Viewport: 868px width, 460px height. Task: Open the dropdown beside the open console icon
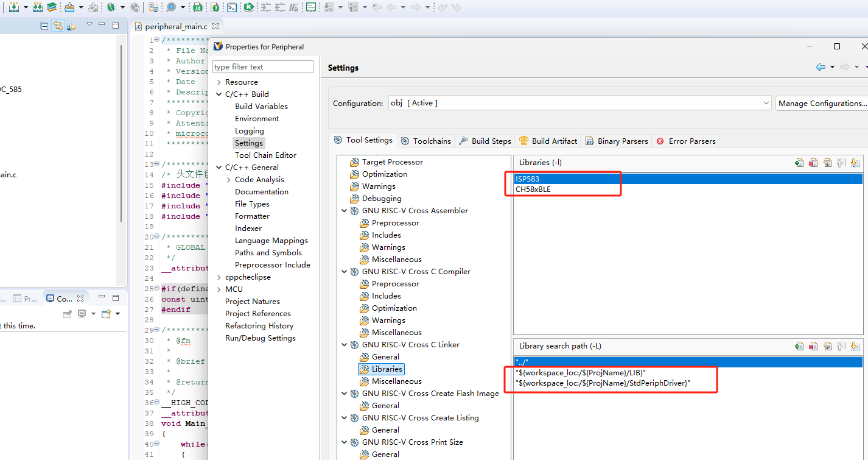117,314
